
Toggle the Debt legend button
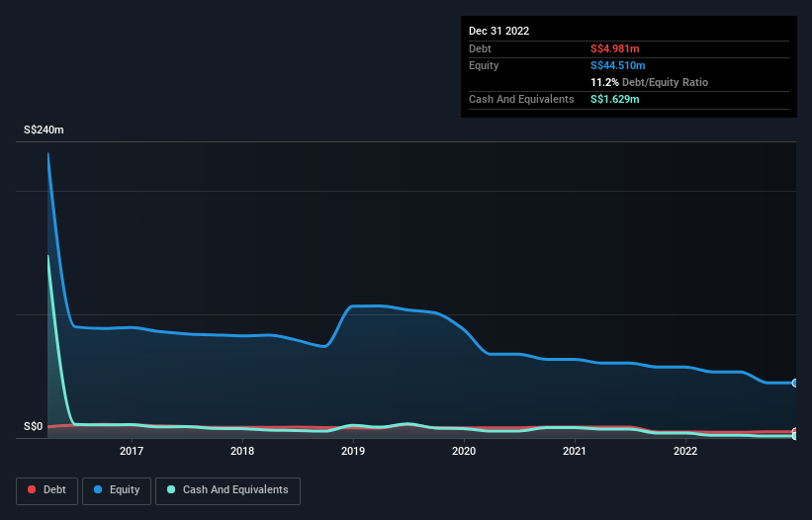point(47,490)
